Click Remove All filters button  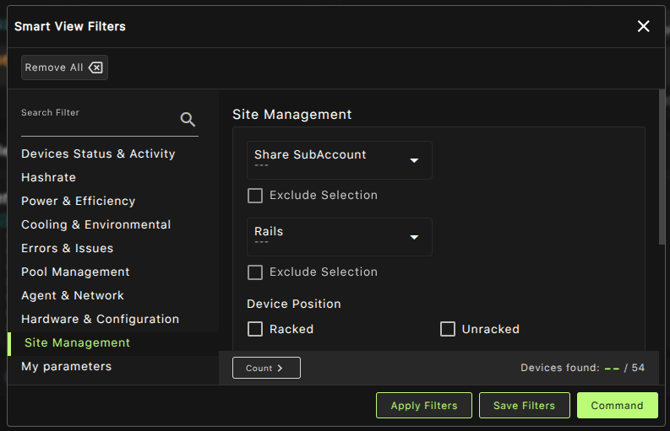64,68
